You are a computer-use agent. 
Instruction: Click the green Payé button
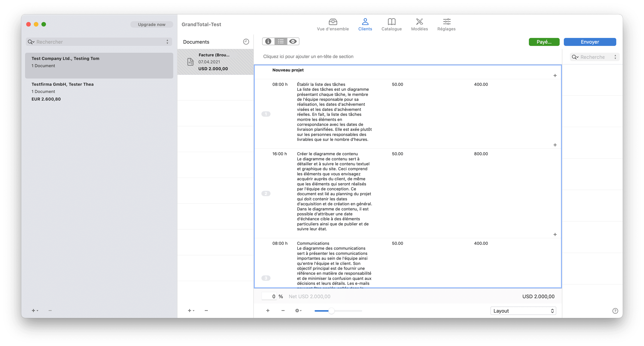click(544, 42)
